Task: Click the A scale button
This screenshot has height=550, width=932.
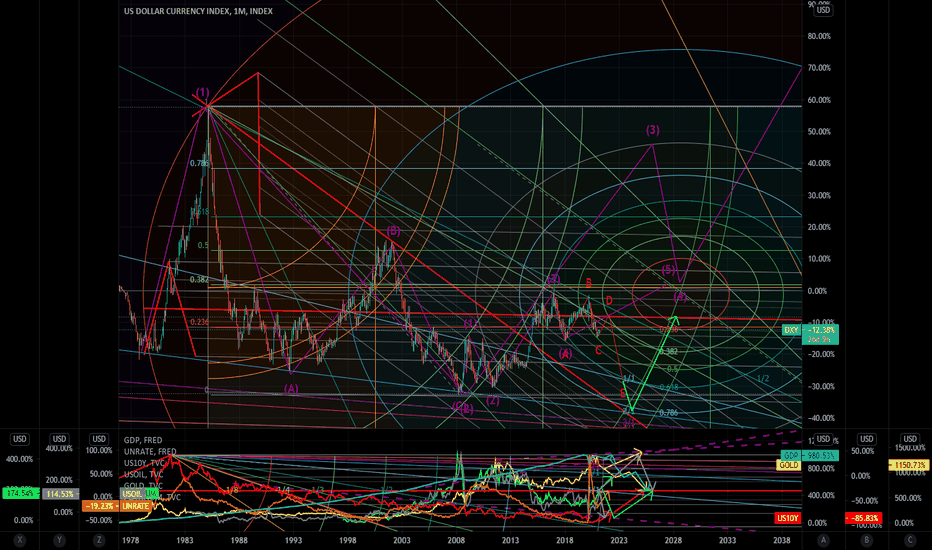Action: (x=823, y=540)
